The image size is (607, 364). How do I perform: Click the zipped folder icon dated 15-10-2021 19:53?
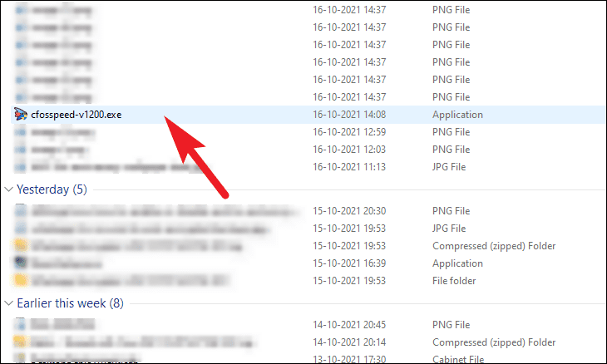coord(21,246)
